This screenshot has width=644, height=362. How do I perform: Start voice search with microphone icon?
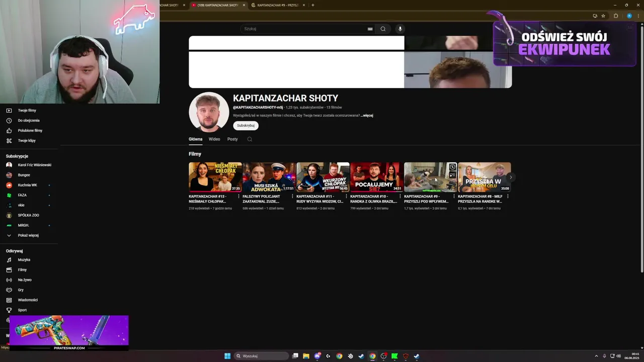(x=400, y=29)
